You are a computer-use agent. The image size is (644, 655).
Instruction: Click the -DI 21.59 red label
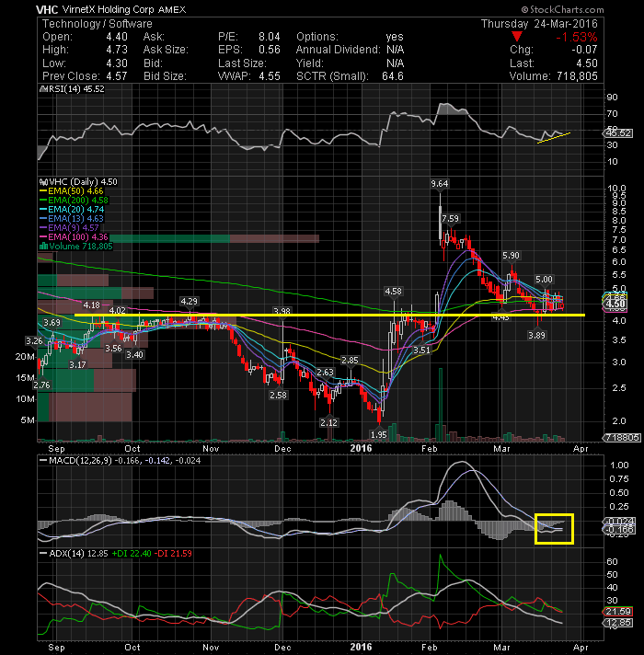click(x=173, y=554)
